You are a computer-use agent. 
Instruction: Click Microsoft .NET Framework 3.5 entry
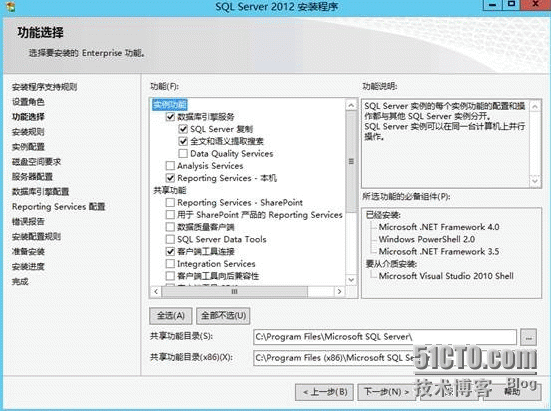[x=439, y=252]
